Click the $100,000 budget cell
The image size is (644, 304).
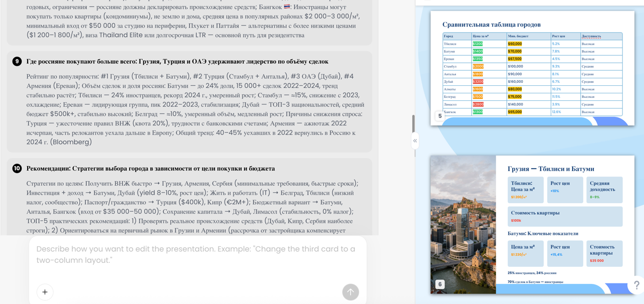[528, 66]
